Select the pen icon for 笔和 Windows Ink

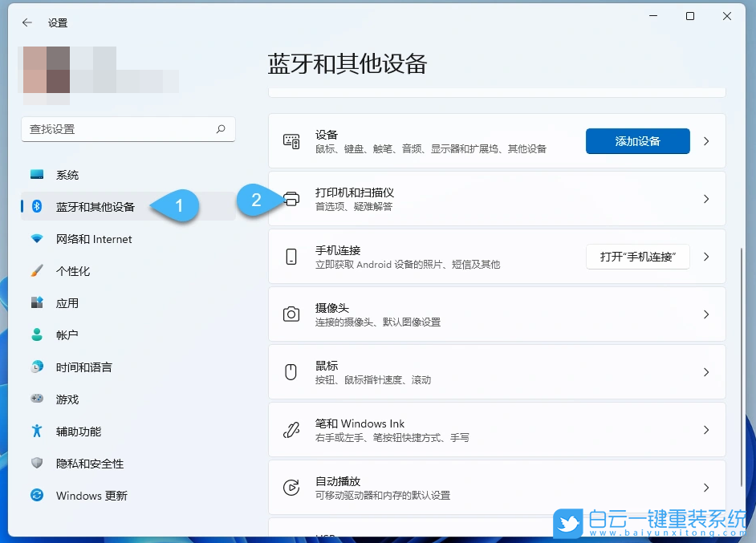(292, 429)
